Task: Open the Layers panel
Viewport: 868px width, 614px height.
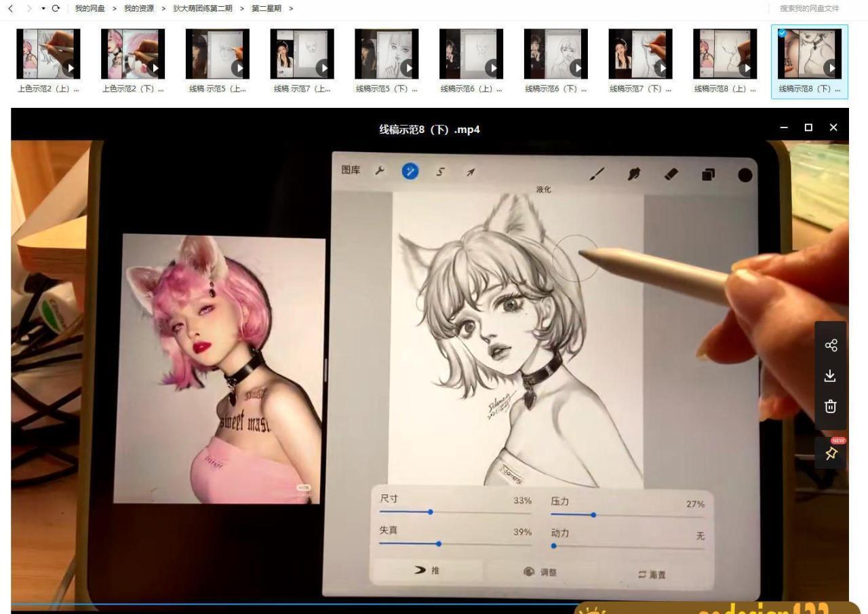Action: click(x=707, y=174)
